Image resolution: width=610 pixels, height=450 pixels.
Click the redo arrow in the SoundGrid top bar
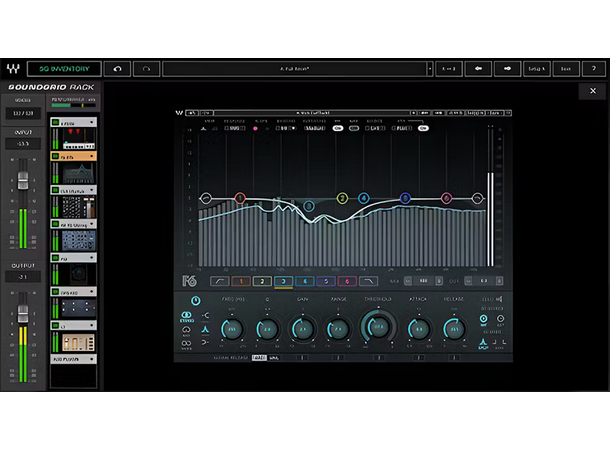coord(146,69)
